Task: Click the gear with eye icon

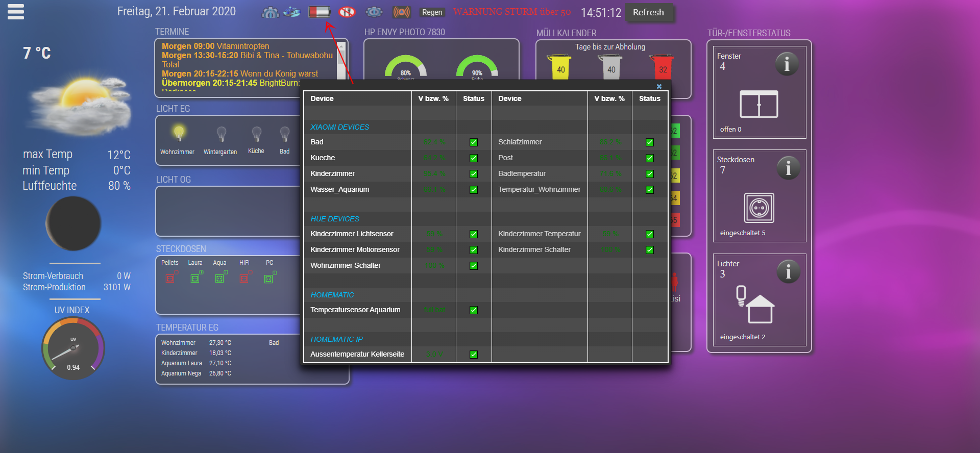Action: (x=374, y=12)
